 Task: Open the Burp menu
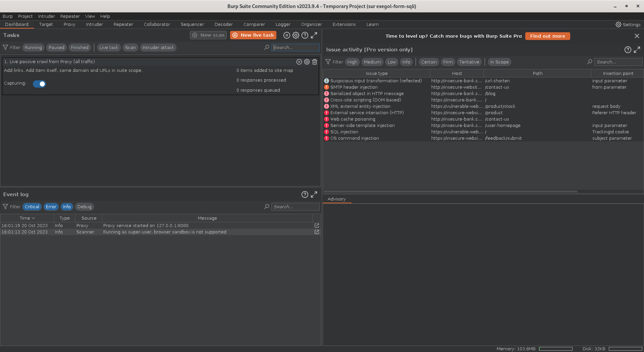pyautogui.click(x=8, y=16)
